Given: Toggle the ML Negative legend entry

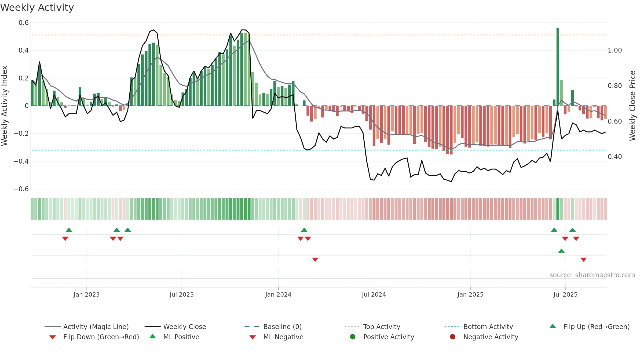Looking at the screenshot, I should 276,337.
